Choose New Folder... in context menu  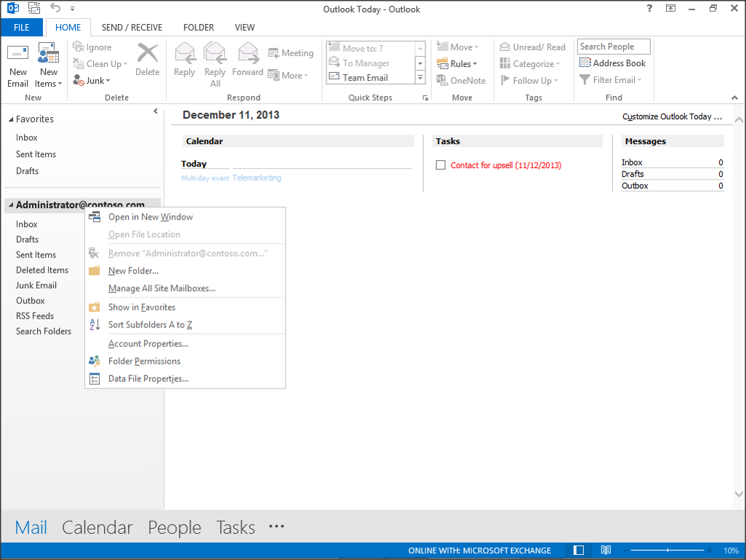click(133, 271)
